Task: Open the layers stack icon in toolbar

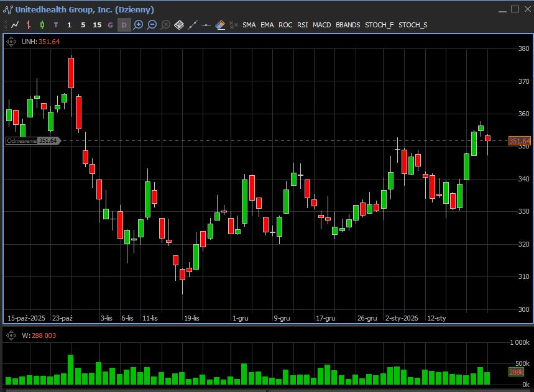Action: pyautogui.click(x=179, y=25)
